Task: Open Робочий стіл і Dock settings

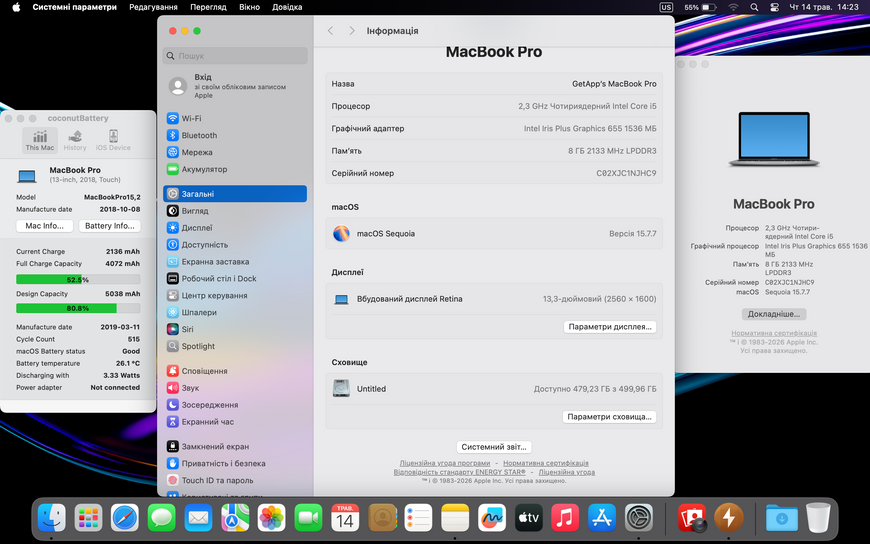Action: (235, 279)
